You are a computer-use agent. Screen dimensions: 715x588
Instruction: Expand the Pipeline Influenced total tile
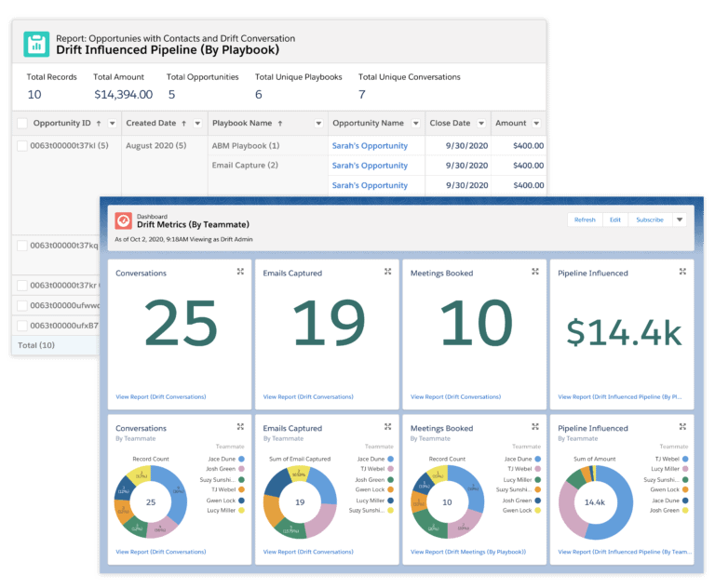pyautogui.click(x=682, y=272)
